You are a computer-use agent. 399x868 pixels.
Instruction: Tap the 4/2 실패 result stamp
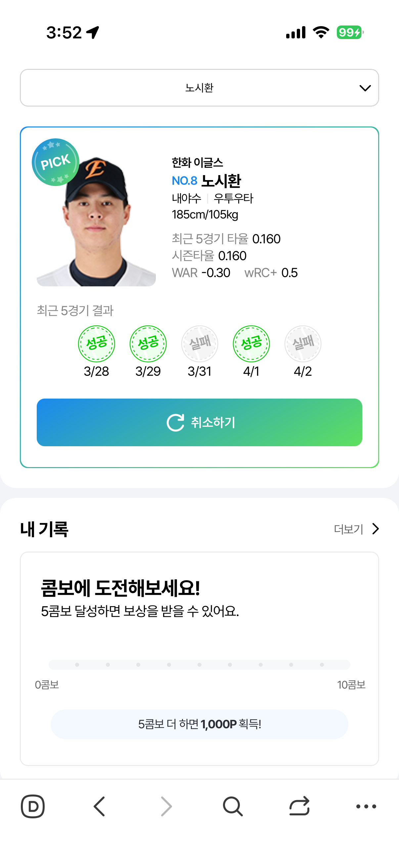pos(303,344)
